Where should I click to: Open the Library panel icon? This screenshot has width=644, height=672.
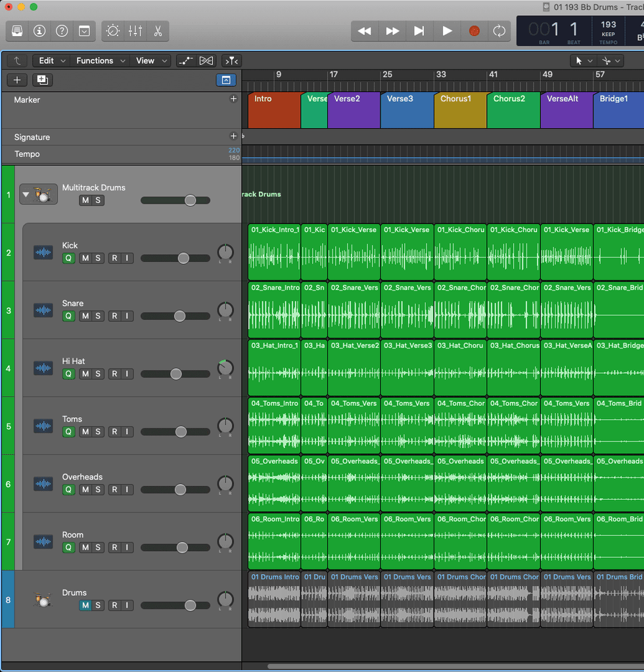coord(18,31)
